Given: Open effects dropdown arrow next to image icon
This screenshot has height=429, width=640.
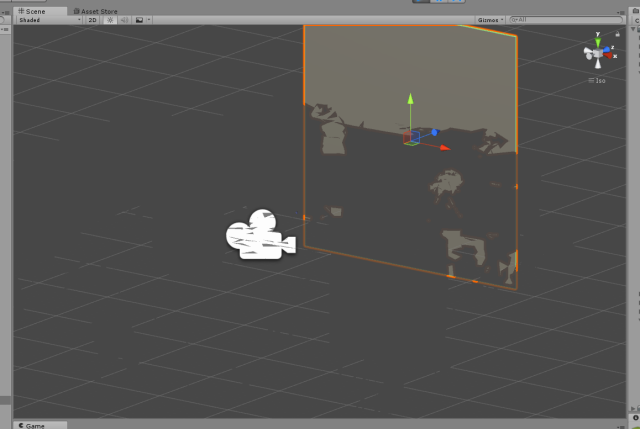Looking at the screenshot, I should pos(149,20).
